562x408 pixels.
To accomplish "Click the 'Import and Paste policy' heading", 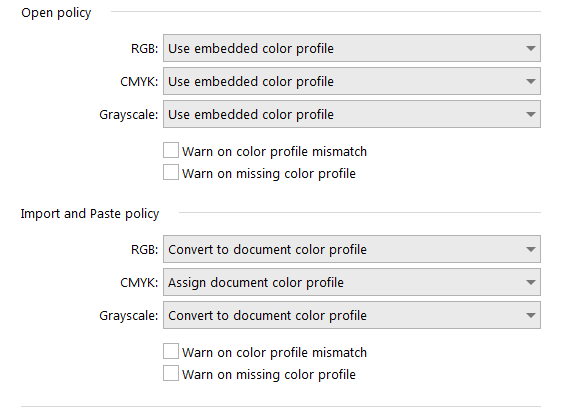I will (x=90, y=214).
